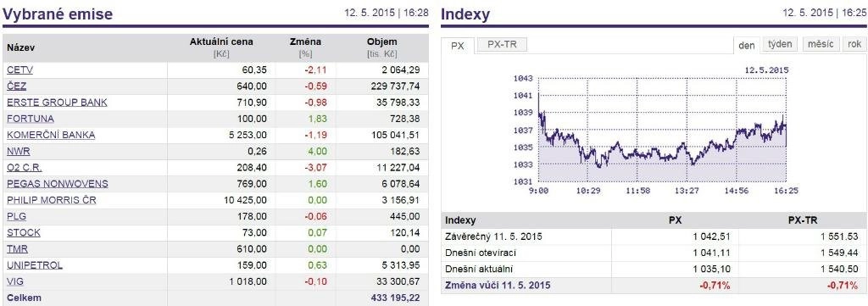Viewport: 868px width, 306px height.
Task: Open the FORTUNA stock link
Action: point(31,119)
